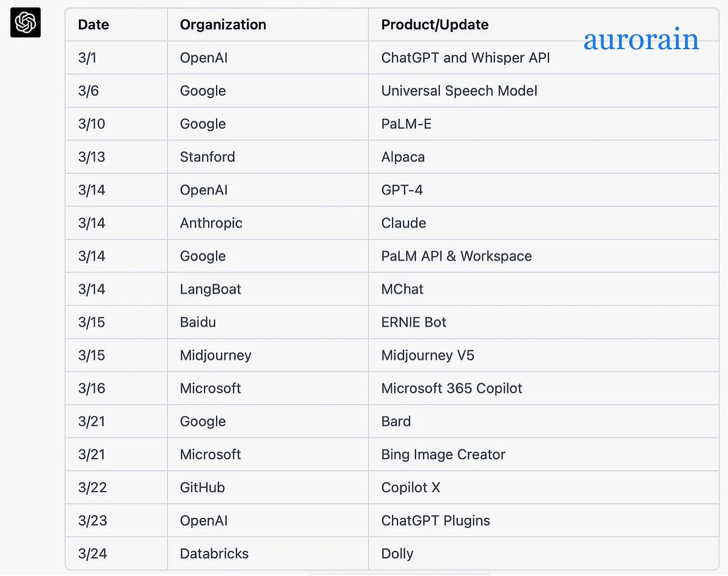This screenshot has width=728, height=576.
Task: Click the Claude product cell
Action: (403, 223)
